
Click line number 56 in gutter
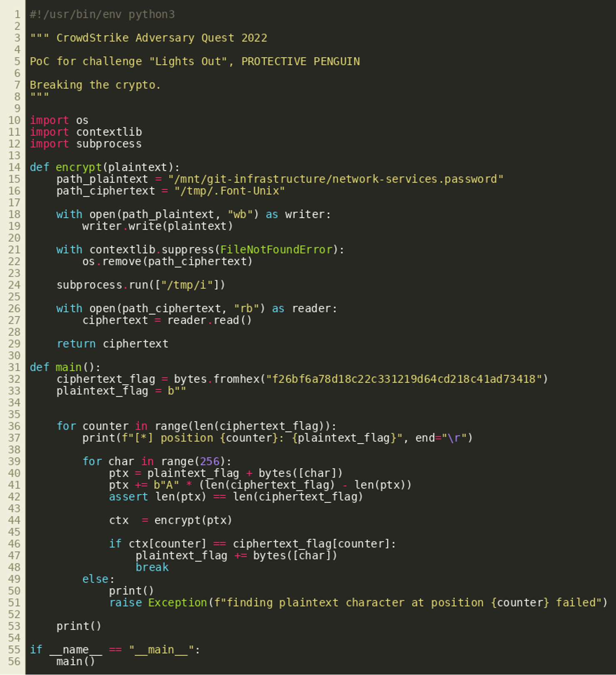point(14,662)
